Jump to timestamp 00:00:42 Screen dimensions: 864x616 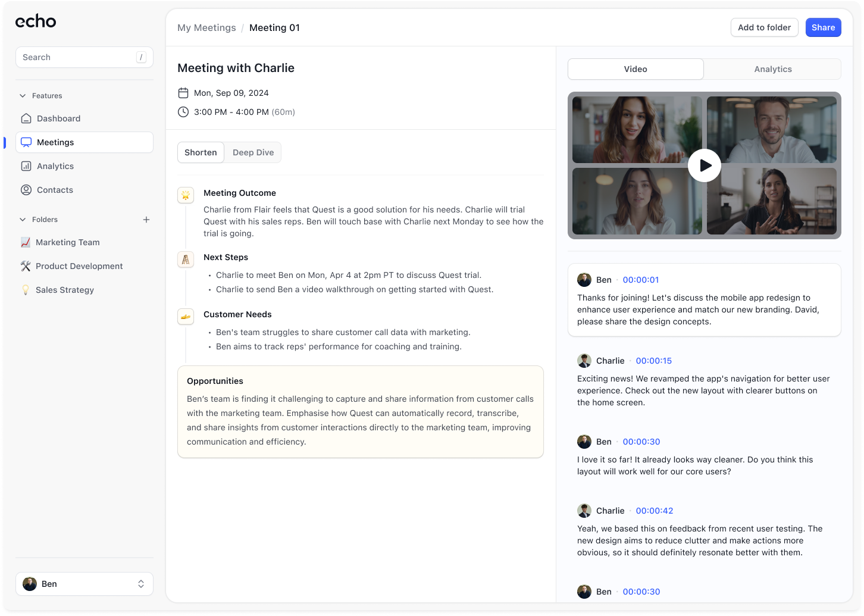[654, 511]
